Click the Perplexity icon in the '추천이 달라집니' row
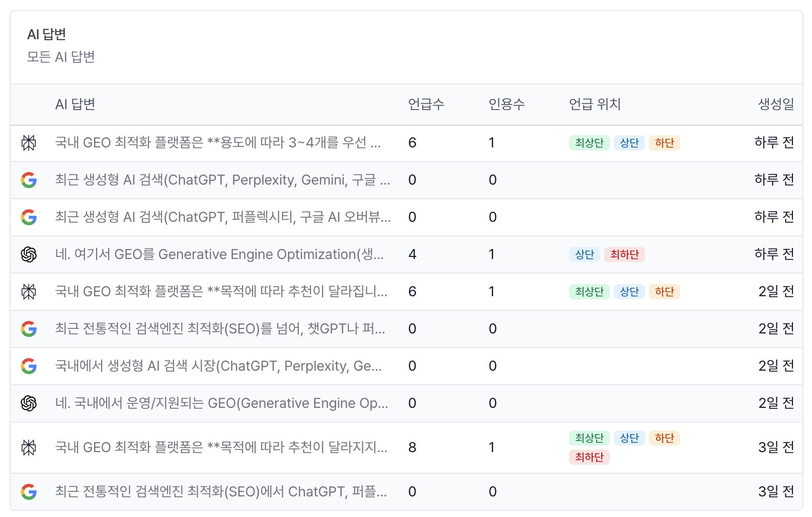 coord(29,292)
